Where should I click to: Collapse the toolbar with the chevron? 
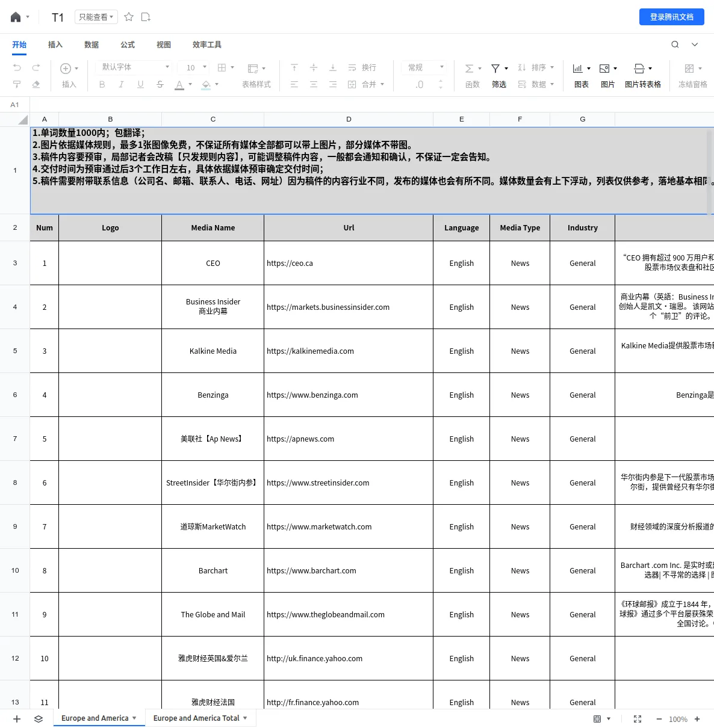pos(695,45)
